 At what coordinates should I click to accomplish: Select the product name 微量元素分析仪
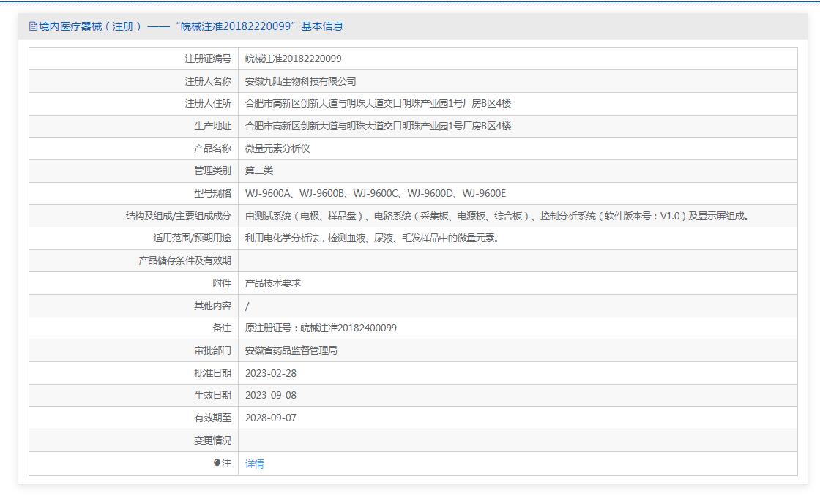click(x=277, y=148)
